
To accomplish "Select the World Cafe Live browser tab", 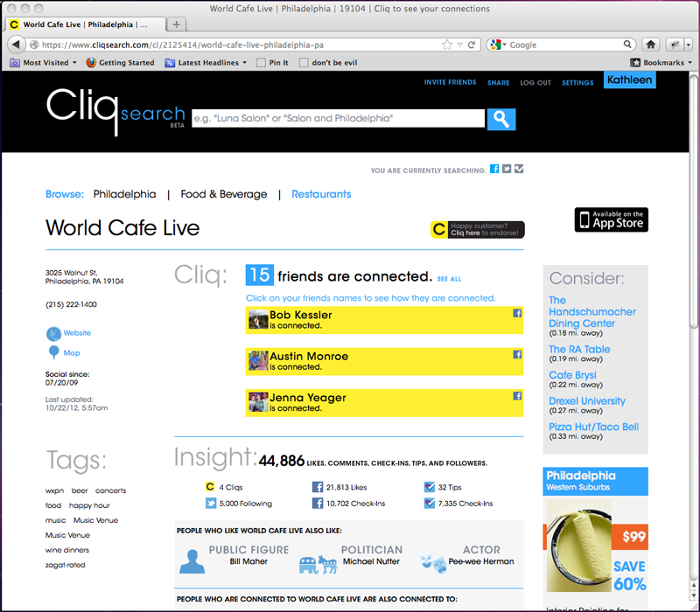I will click(83, 24).
